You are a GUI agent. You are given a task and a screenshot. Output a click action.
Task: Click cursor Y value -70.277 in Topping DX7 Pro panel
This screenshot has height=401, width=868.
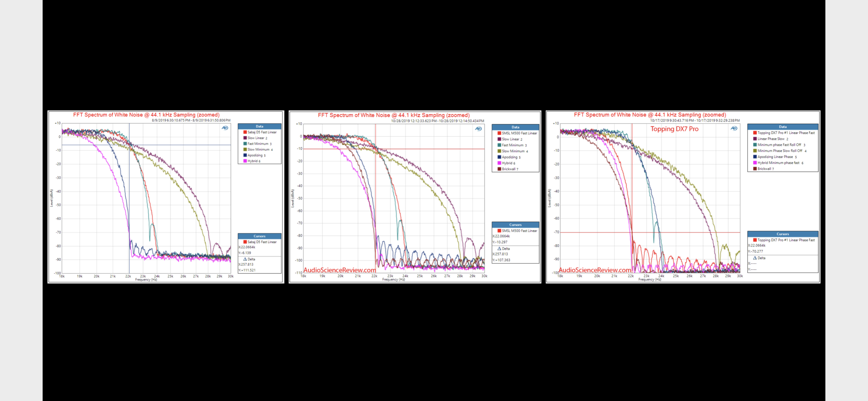(756, 252)
